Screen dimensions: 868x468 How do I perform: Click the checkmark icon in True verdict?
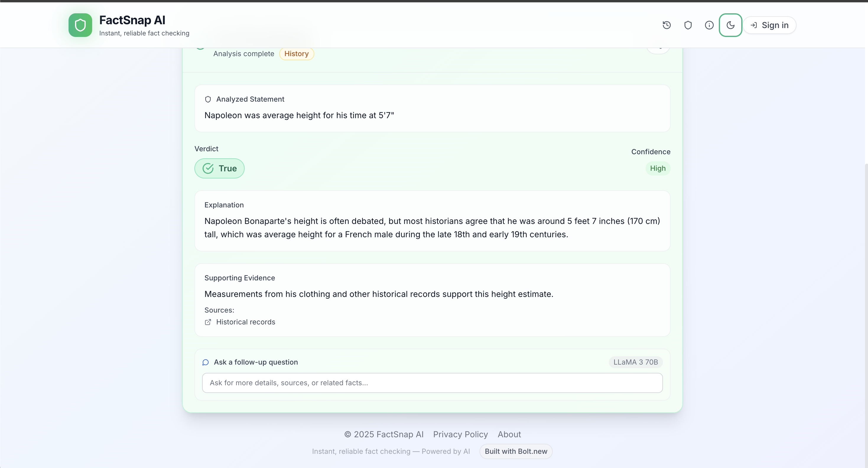click(x=208, y=168)
